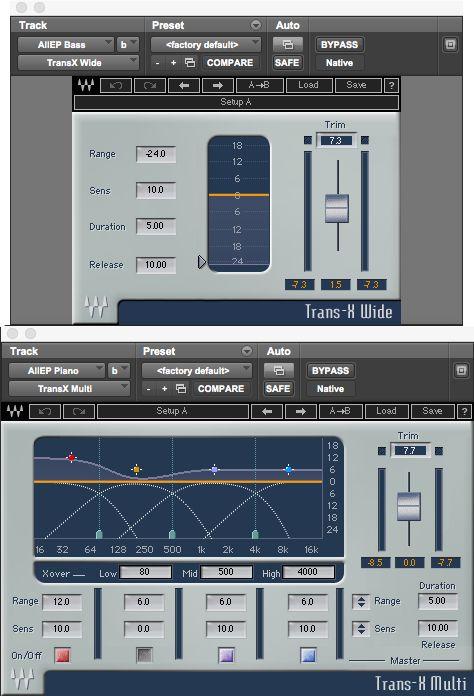Select the yellow low-mid band marker on graph
This screenshot has width=474, height=696.
point(137,469)
